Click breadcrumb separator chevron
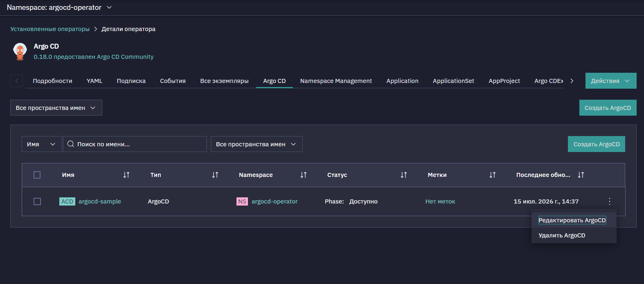 [95, 29]
